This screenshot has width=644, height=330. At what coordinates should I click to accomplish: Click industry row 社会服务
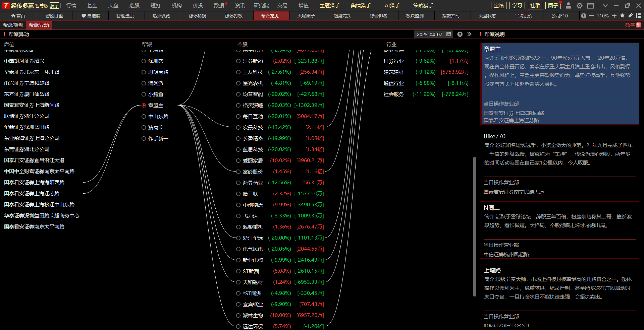click(426, 94)
